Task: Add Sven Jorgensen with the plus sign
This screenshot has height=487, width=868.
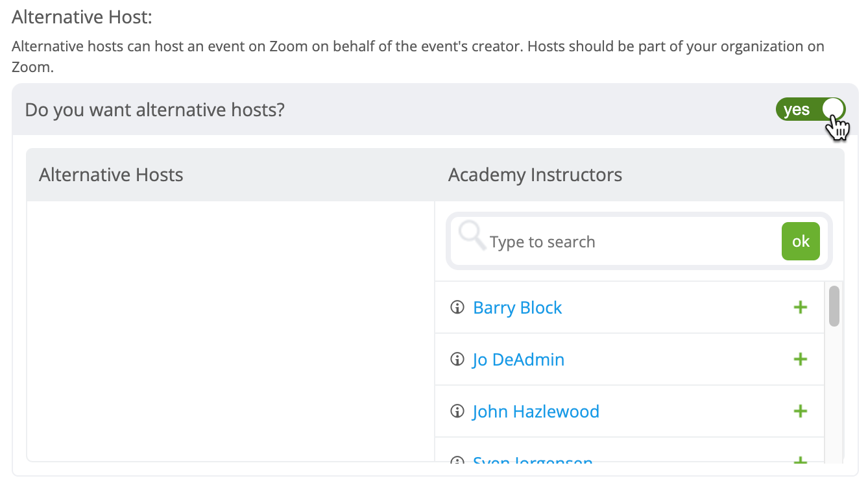Action: [x=801, y=460]
